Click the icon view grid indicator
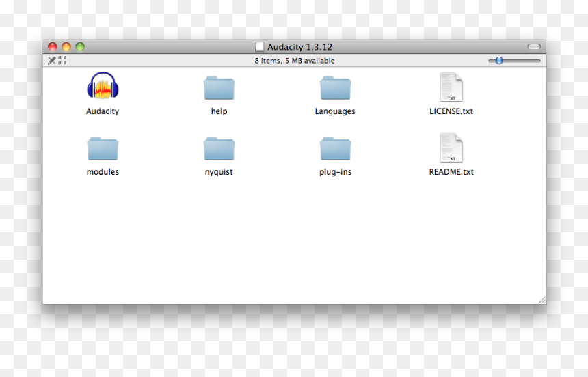Viewport: 588px width, 377px height. [62, 60]
